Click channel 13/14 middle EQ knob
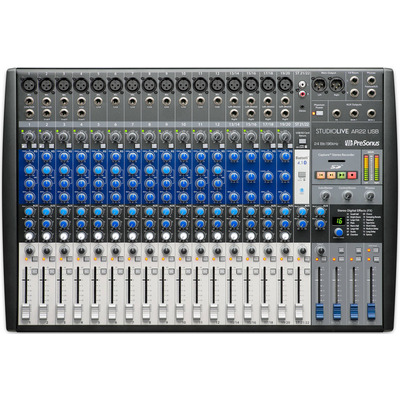This screenshot has width=400, height=400. pyautogui.click(x=234, y=176)
